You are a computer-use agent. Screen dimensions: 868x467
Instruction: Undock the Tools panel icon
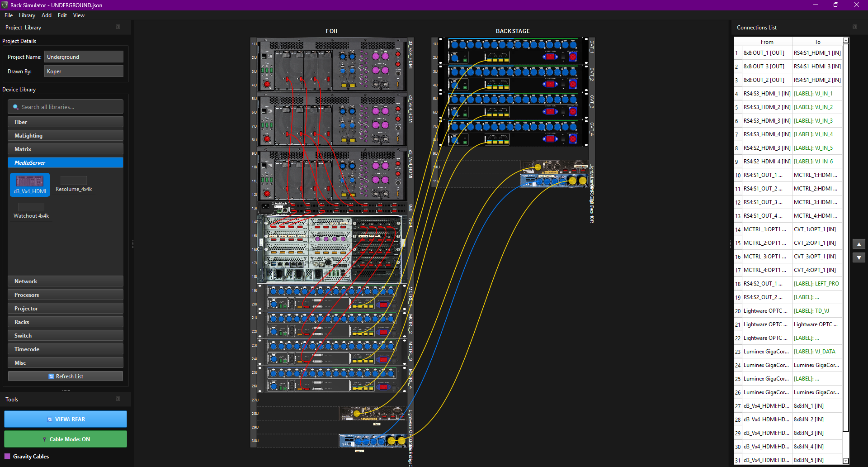[x=118, y=399]
